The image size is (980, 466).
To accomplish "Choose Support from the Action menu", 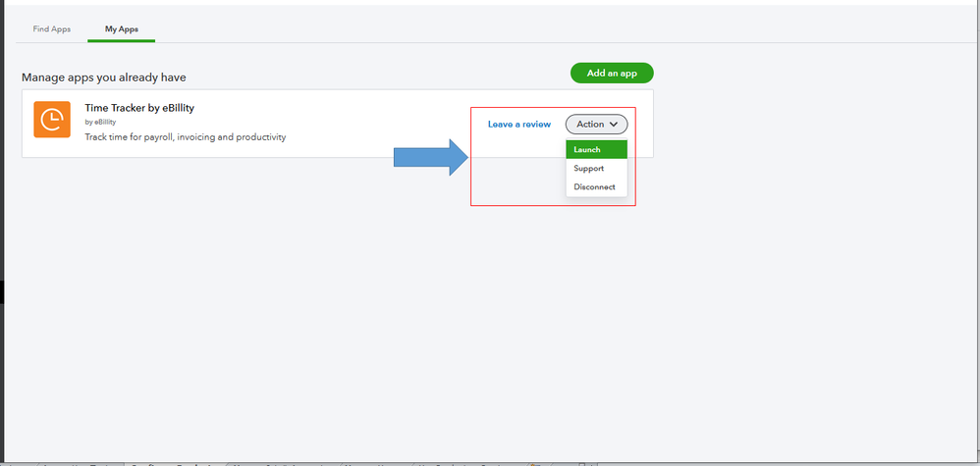I will pyautogui.click(x=596, y=169).
